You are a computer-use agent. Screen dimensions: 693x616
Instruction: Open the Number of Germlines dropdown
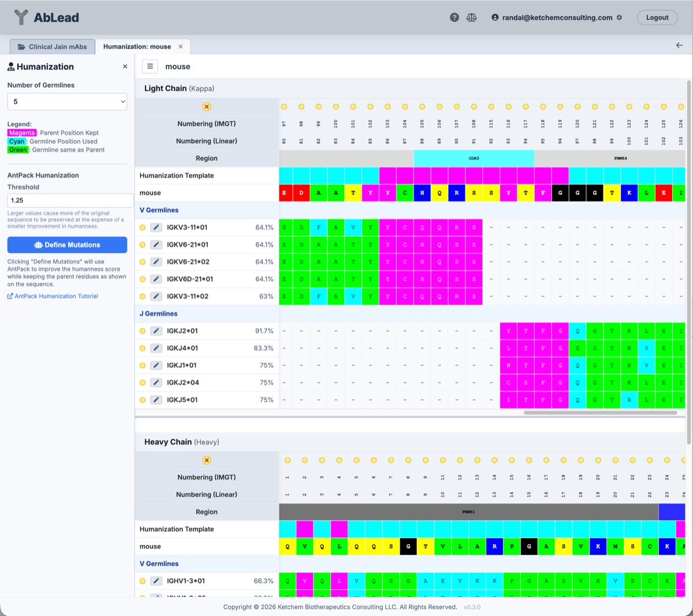click(67, 102)
